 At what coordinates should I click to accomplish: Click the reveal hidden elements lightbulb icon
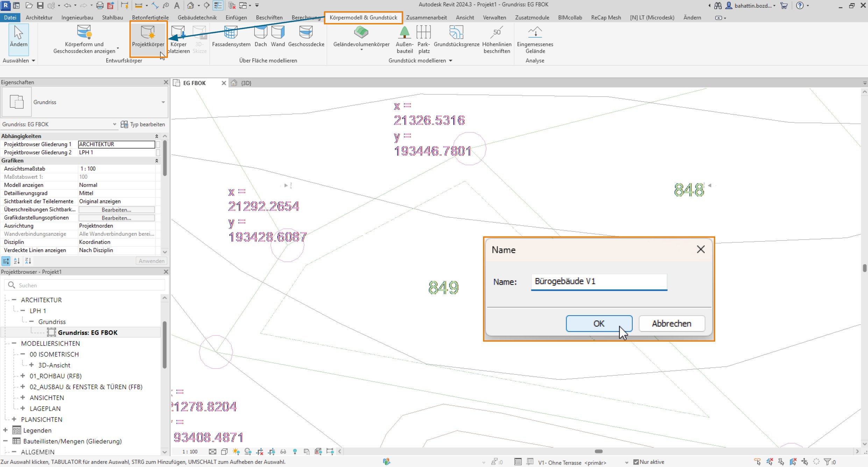pos(295,452)
